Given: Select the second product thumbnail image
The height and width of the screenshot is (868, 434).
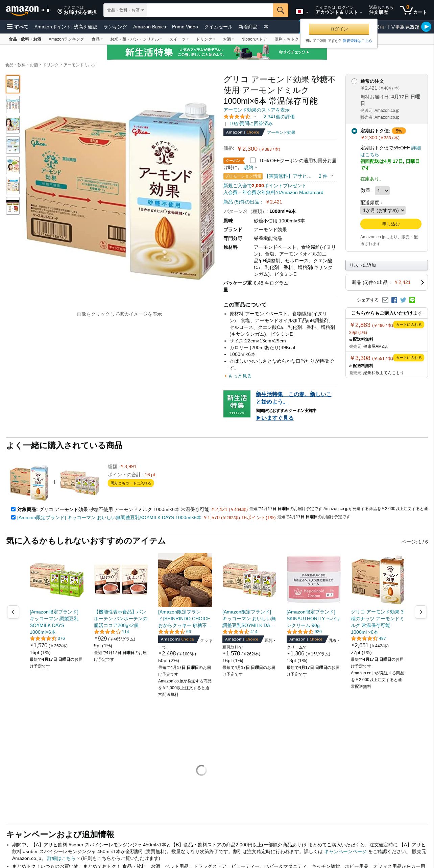Looking at the screenshot, I should (13, 104).
